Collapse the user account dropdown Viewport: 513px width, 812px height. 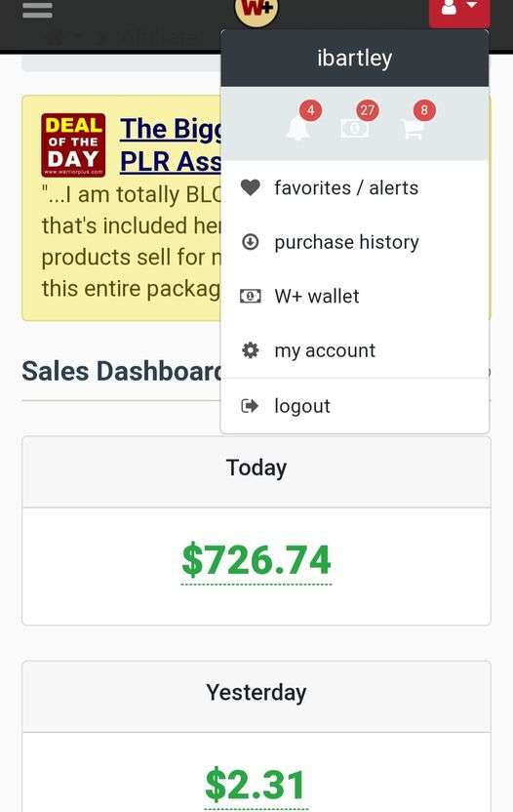tap(459, 12)
